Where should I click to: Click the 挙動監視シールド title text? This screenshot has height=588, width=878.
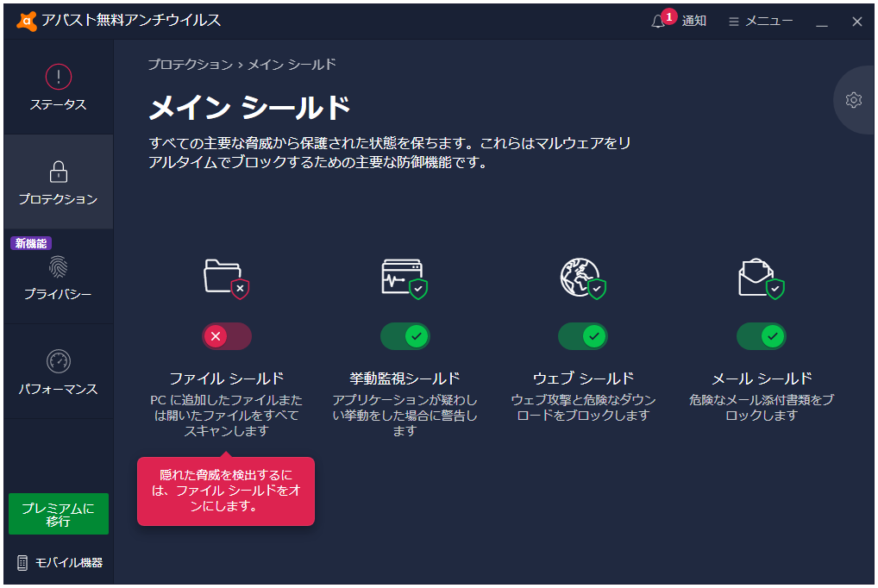(405, 378)
